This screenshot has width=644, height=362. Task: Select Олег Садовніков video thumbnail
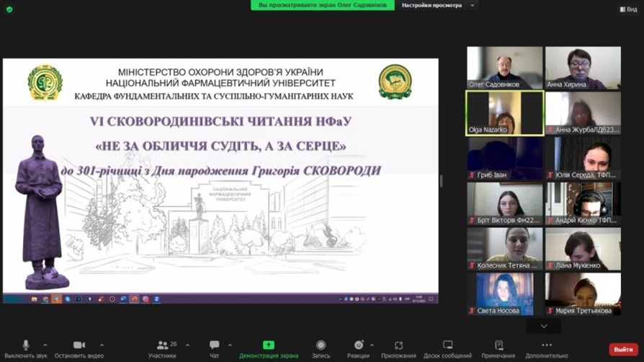(x=505, y=68)
